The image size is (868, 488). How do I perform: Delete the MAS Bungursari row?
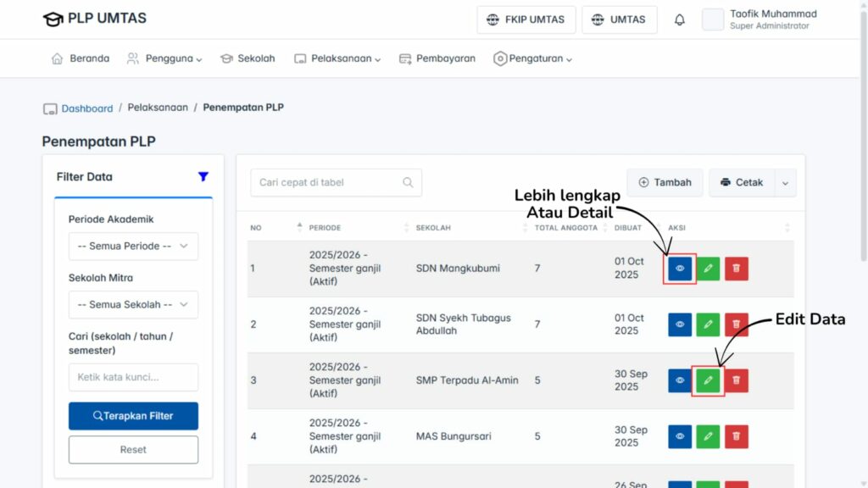[736, 436]
